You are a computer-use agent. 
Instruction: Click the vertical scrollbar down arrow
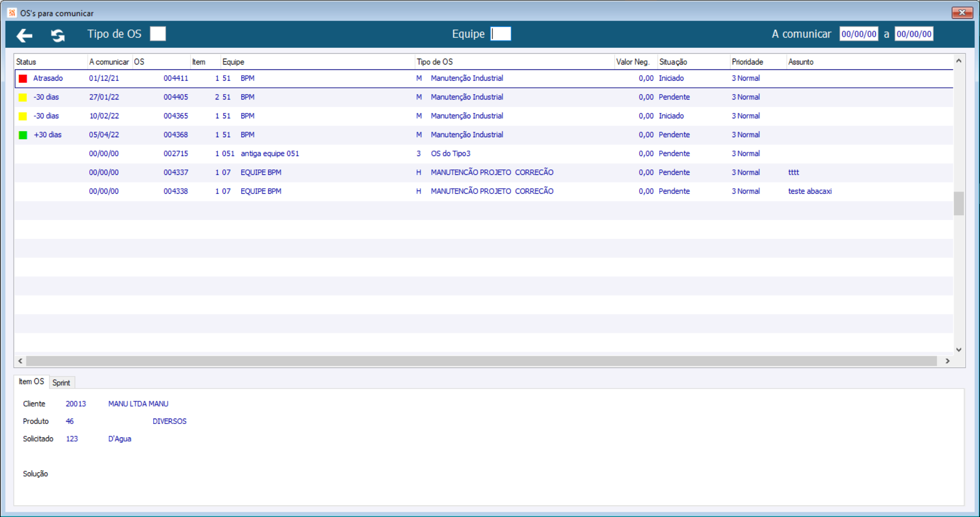click(958, 350)
